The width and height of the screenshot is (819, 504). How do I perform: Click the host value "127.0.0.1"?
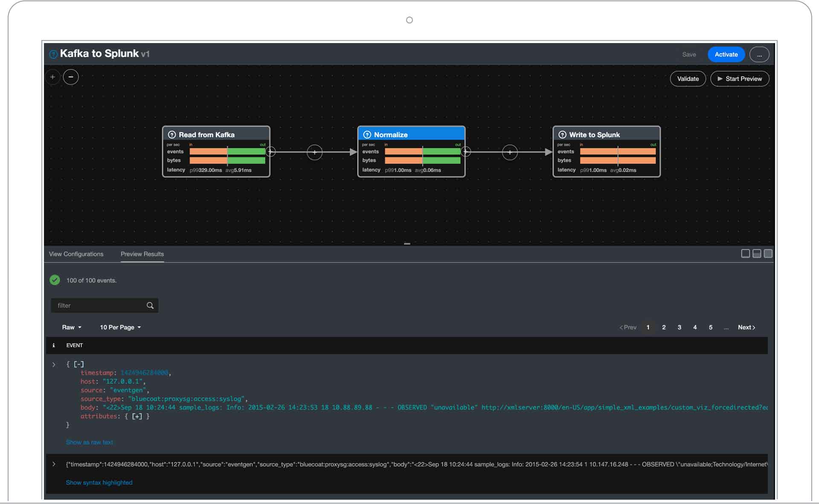tap(122, 382)
